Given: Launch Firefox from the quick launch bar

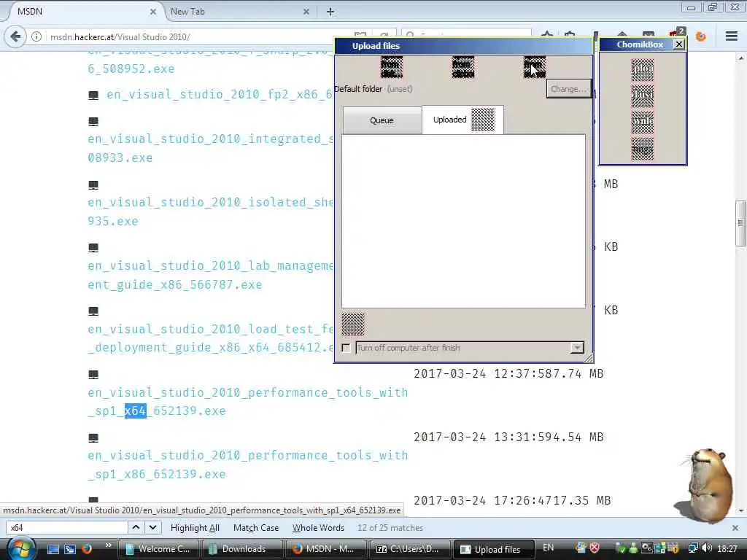Looking at the screenshot, I should tap(86, 548).
